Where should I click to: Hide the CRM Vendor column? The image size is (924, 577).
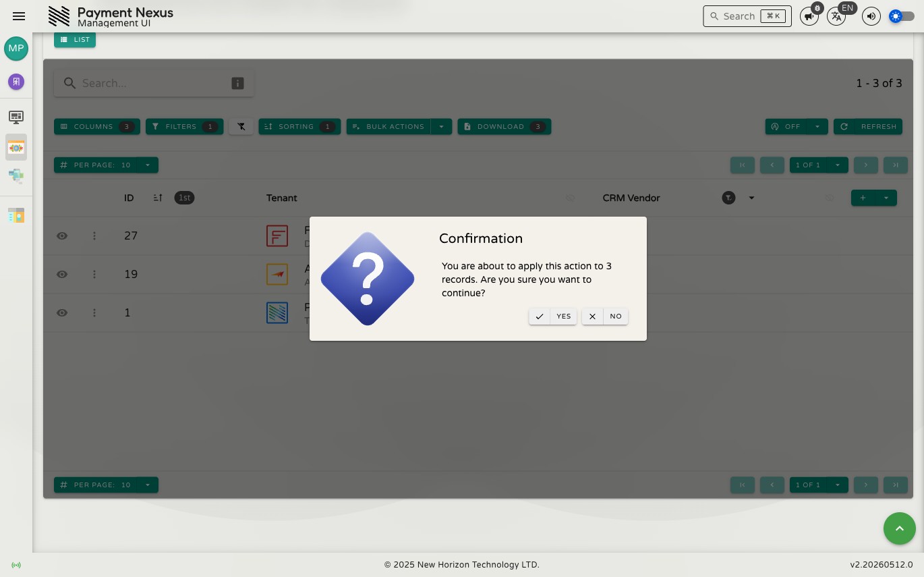(x=830, y=198)
